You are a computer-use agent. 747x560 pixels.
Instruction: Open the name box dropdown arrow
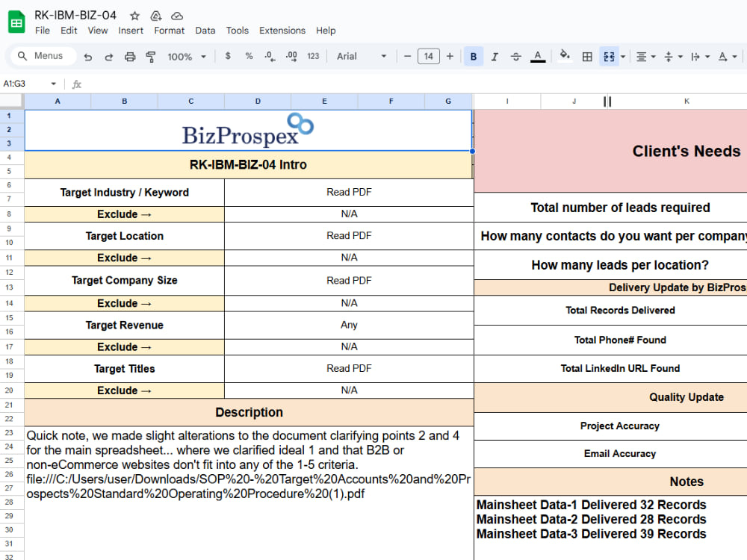[53, 84]
